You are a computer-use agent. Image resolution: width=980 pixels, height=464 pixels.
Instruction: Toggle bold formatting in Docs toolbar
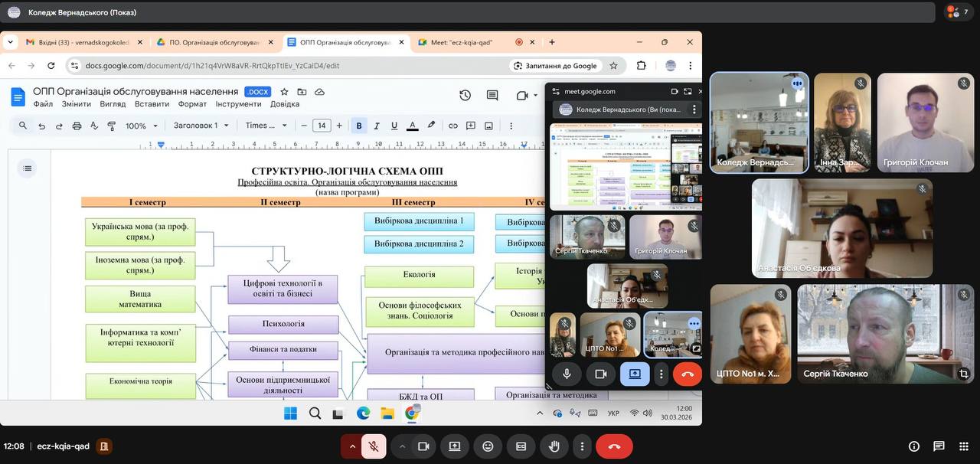358,126
